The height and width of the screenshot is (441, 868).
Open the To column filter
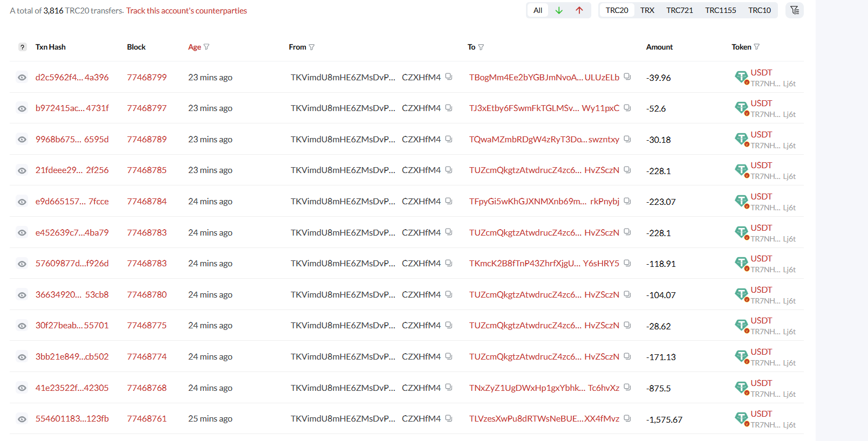point(481,47)
